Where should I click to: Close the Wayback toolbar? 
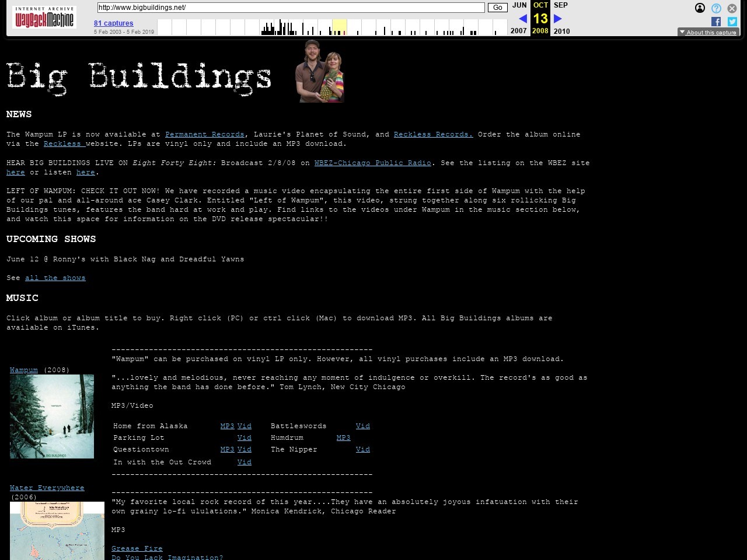[x=732, y=8]
